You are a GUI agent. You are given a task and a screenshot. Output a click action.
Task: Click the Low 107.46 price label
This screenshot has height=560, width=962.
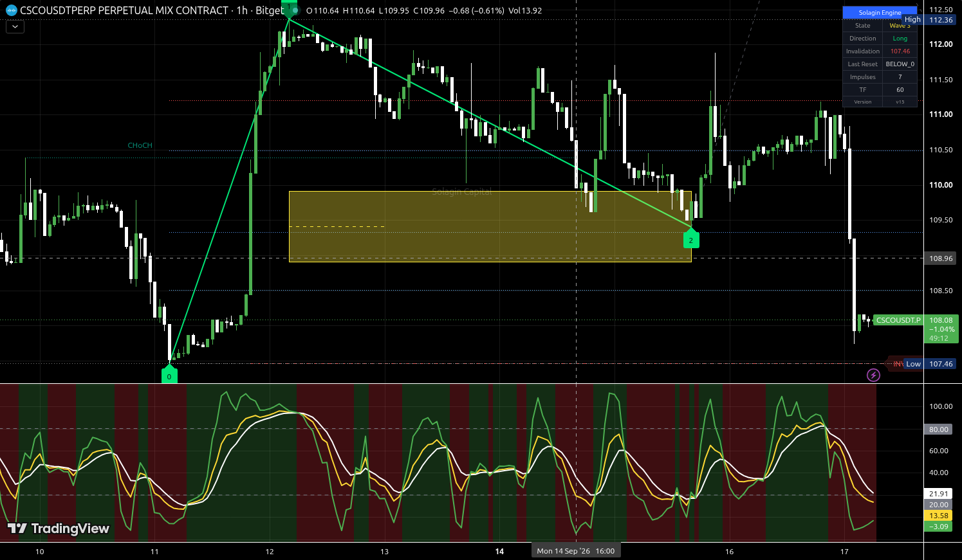point(929,364)
